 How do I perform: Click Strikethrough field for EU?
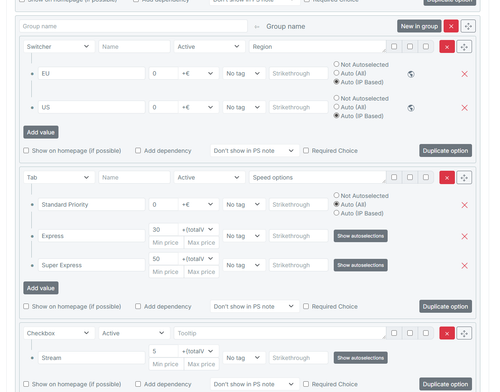coord(299,73)
